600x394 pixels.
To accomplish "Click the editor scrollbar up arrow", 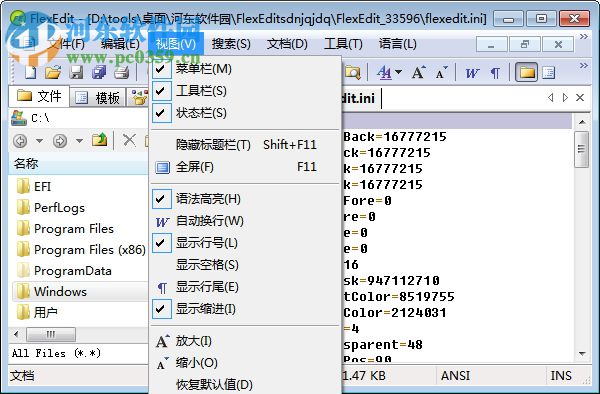I will pyautogui.click(x=582, y=122).
